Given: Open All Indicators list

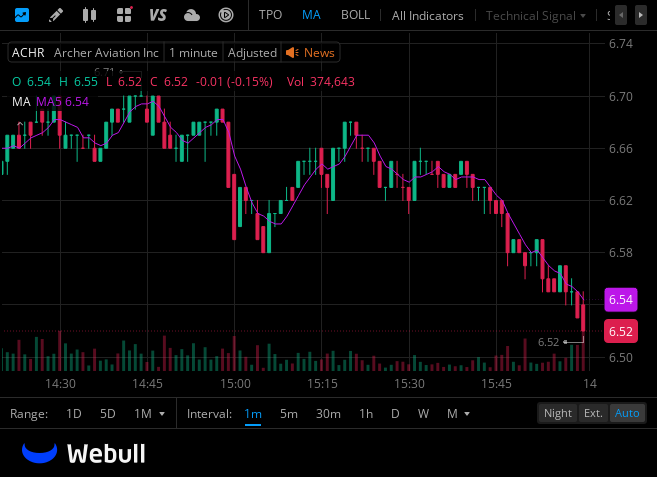Looking at the screenshot, I should coord(427,16).
